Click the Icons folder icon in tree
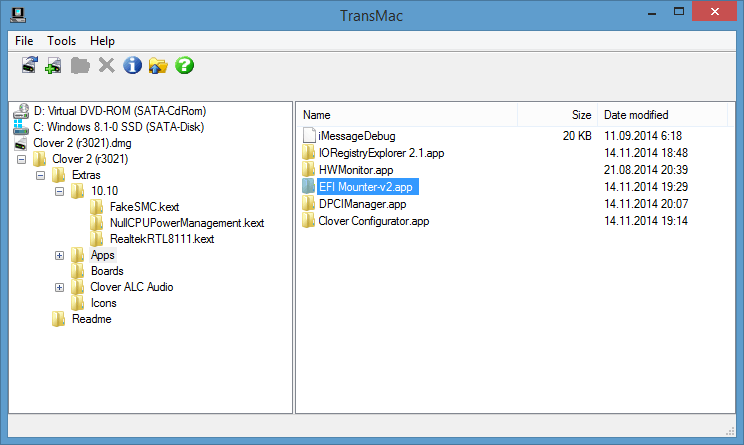Image resolution: width=744 pixels, height=445 pixels. pos(77,303)
